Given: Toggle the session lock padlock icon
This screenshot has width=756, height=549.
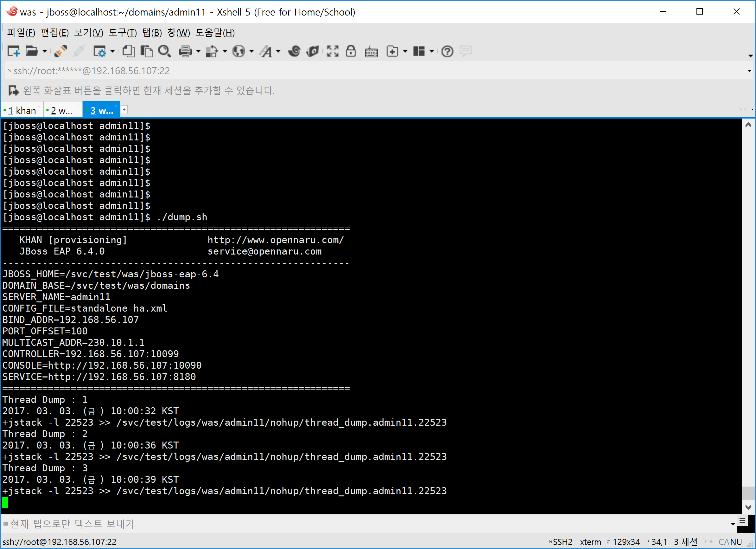Looking at the screenshot, I should (x=351, y=51).
